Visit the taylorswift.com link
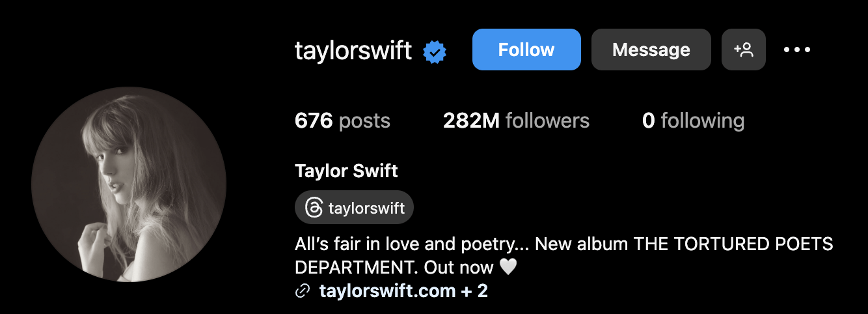This screenshot has height=314, width=868. tap(387, 291)
